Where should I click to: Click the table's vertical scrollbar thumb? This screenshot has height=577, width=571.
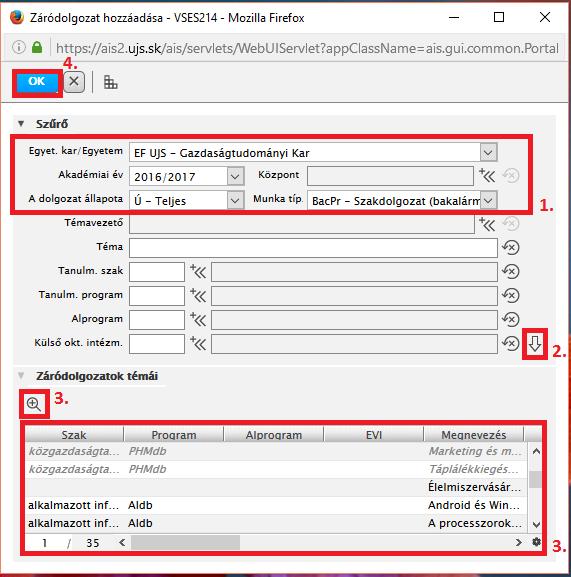pyautogui.click(x=536, y=479)
